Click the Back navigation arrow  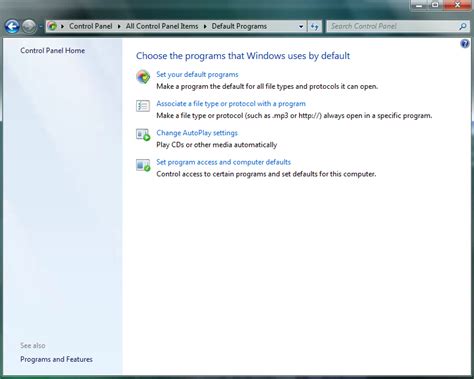click(12, 26)
